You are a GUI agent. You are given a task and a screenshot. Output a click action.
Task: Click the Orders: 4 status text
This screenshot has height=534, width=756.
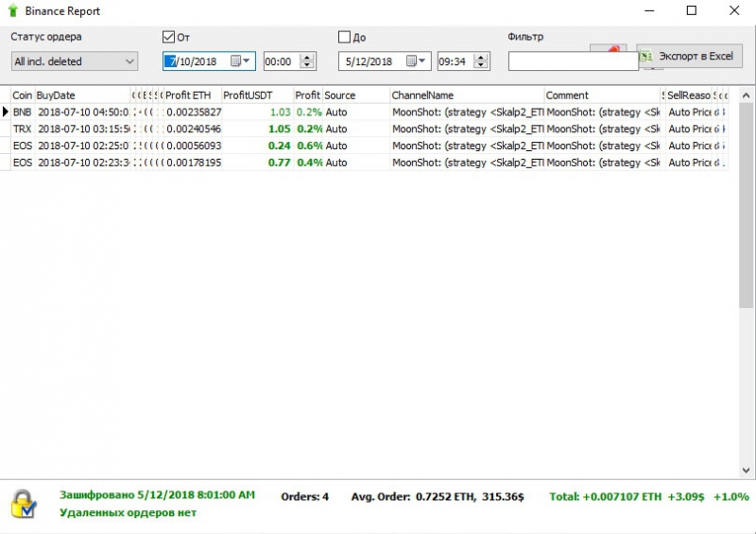pos(304,496)
